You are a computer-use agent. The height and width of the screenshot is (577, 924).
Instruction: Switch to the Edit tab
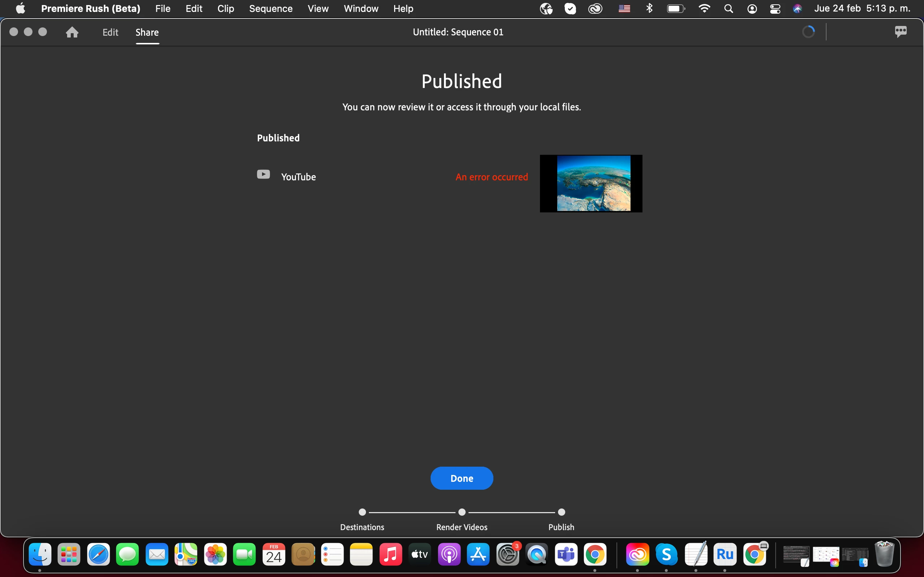click(110, 32)
